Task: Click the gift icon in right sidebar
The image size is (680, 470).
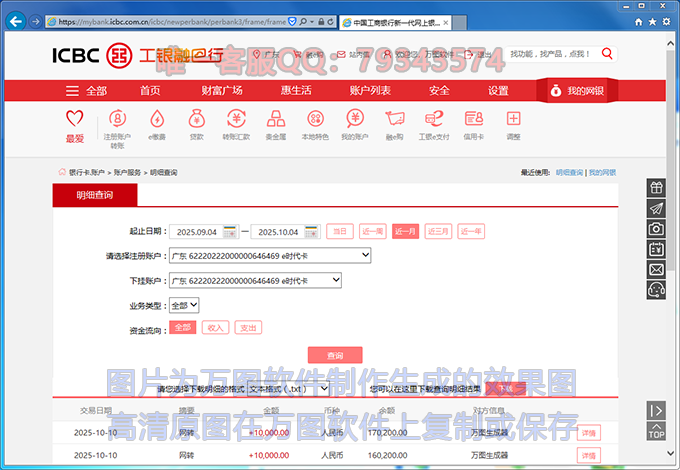Action: point(656,187)
